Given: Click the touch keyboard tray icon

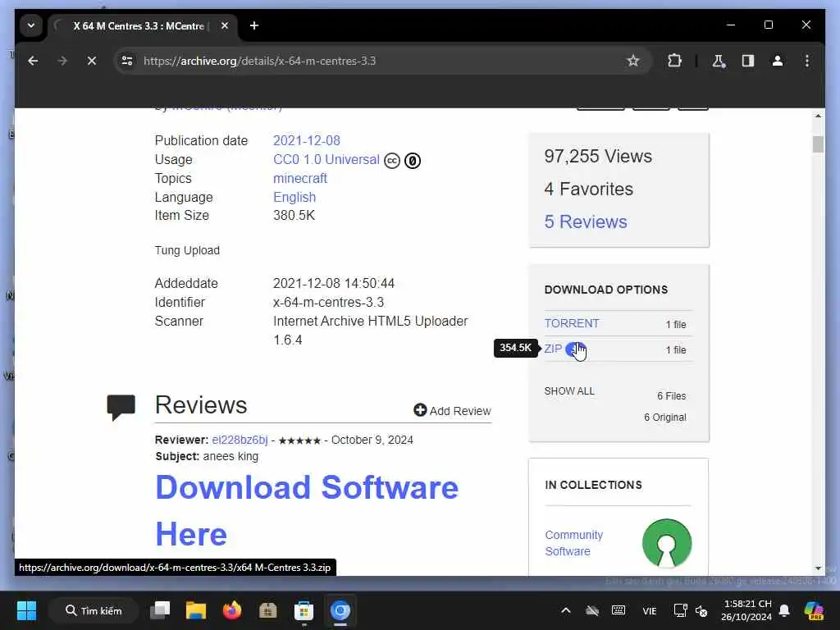Looking at the screenshot, I should tap(619, 610).
